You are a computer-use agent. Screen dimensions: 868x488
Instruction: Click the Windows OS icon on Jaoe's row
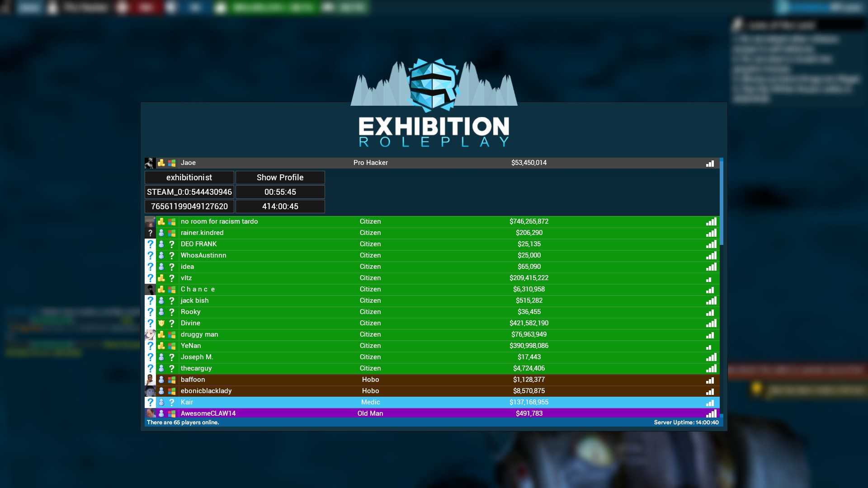point(172,163)
